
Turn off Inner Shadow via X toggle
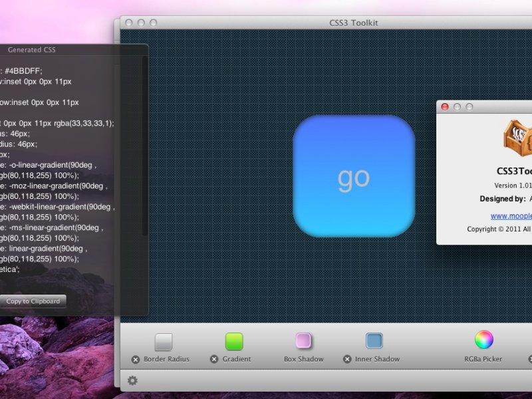(x=346, y=359)
